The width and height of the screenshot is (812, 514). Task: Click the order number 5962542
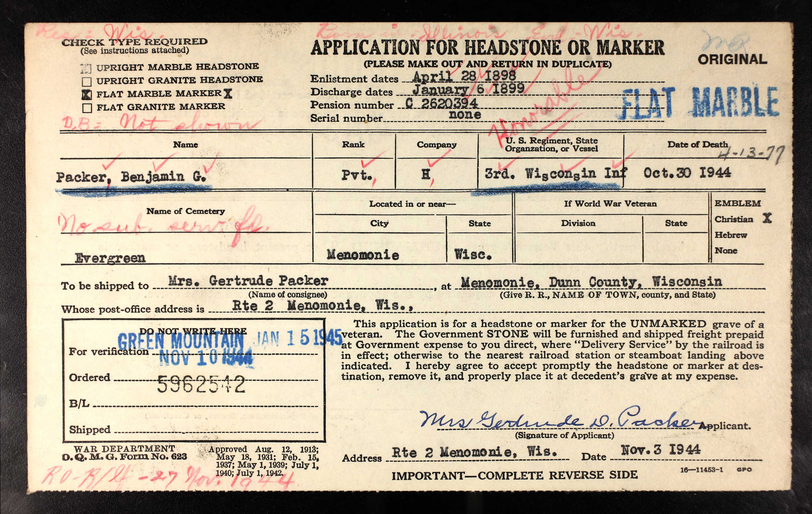click(x=201, y=385)
